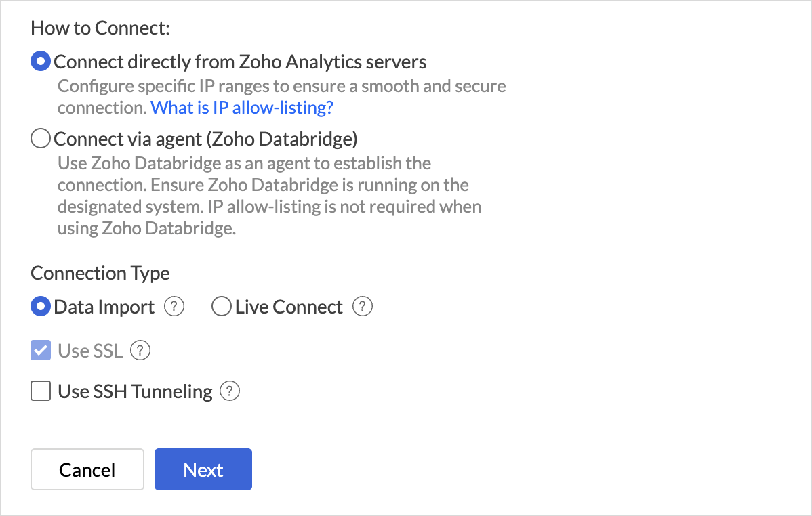812x516 pixels.
Task: Select the Data Import radio button
Action: (41, 307)
